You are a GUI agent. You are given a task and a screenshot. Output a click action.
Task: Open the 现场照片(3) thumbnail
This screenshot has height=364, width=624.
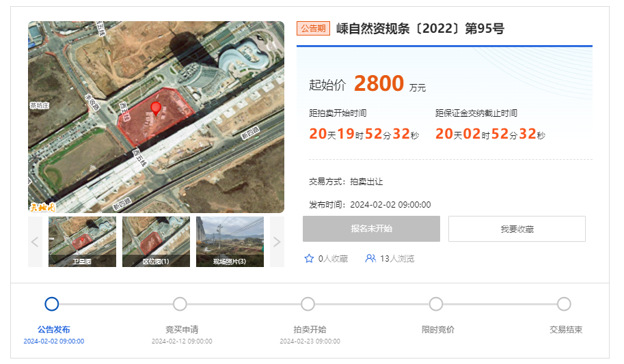[230, 242]
